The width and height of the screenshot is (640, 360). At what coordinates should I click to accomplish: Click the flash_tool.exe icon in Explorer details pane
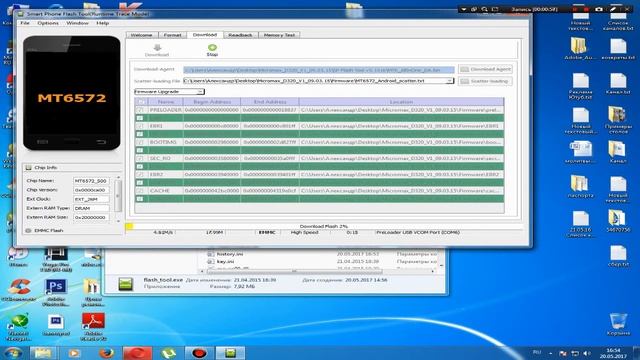(126, 284)
